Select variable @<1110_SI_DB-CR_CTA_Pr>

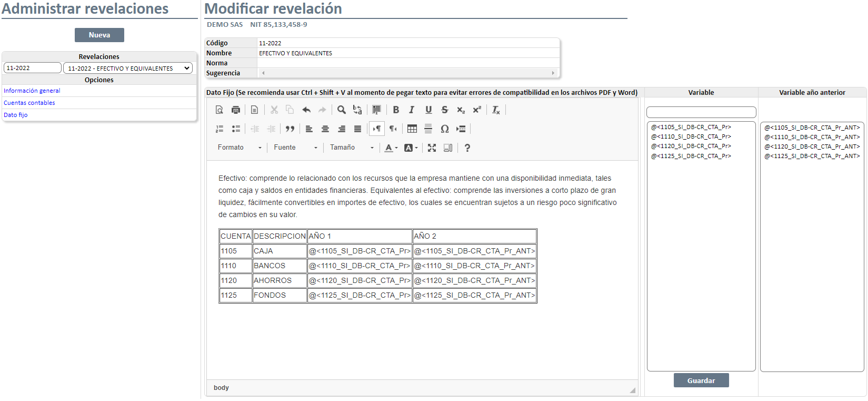(x=691, y=136)
